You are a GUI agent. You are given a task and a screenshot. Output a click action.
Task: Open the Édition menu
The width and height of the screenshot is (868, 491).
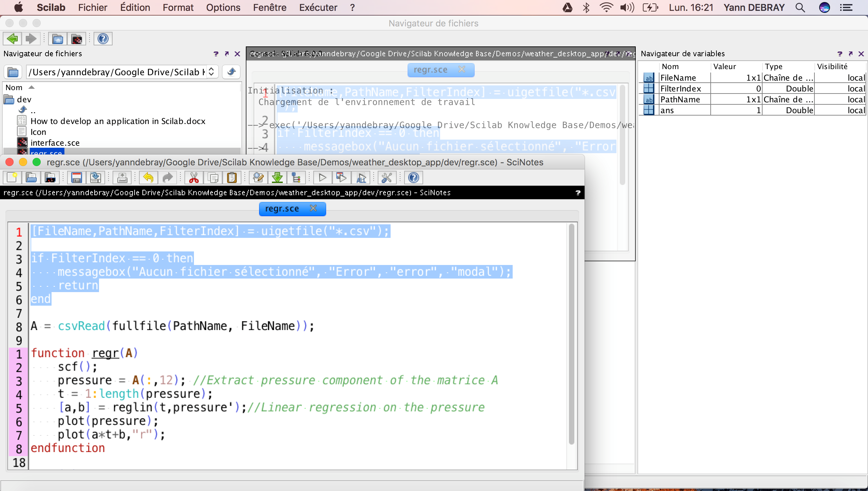pyautogui.click(x=135, y=7)
